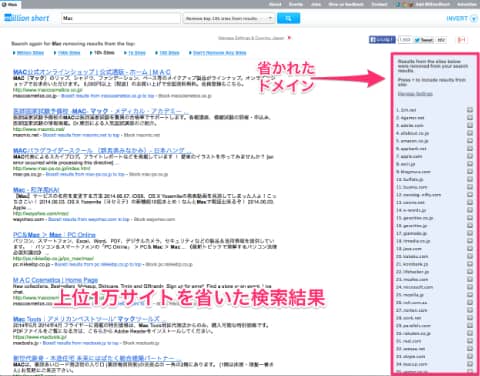Click the red arrow next to Country Japan
Screen dimensions: 480x376
pyautogui.click(x=289, y=38)
